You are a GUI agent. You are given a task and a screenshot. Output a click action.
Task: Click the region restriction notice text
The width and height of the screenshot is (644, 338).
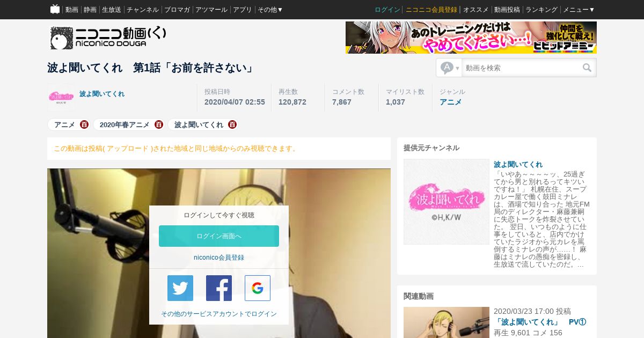[176, 149]
